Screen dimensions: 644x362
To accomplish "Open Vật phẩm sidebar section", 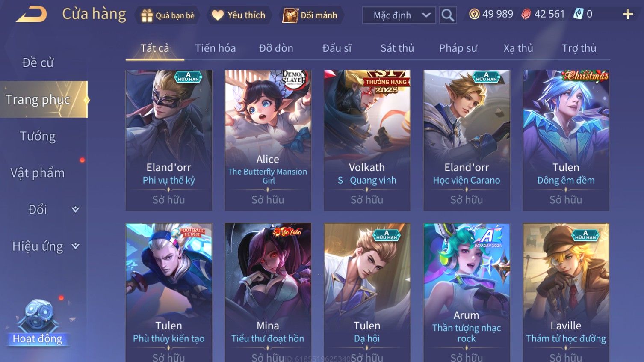I will coord(38,173).
